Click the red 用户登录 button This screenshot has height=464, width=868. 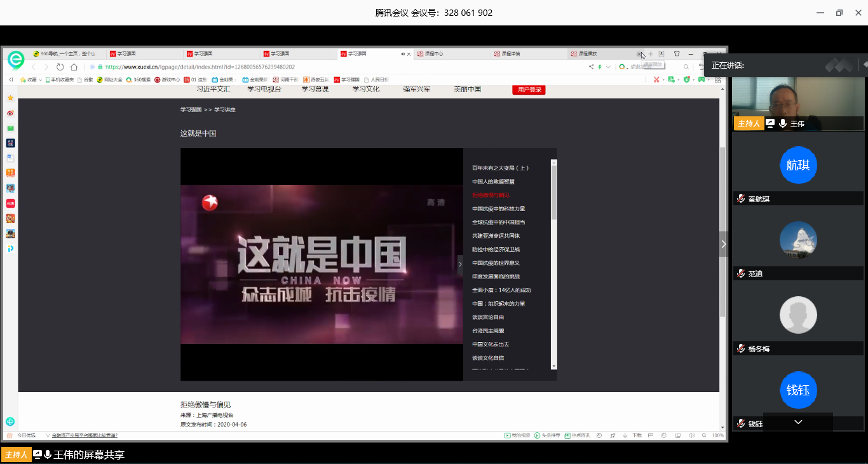(x=529, y=90)
